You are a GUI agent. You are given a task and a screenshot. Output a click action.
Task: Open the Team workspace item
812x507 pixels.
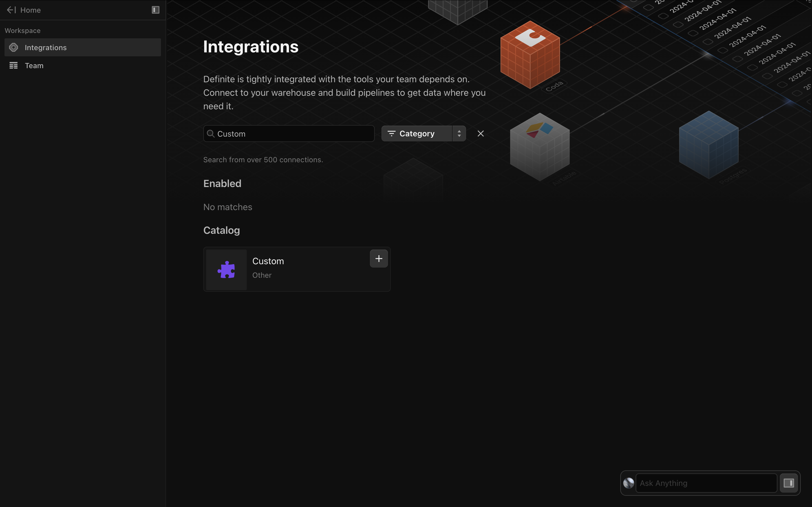tap(34, 66)
